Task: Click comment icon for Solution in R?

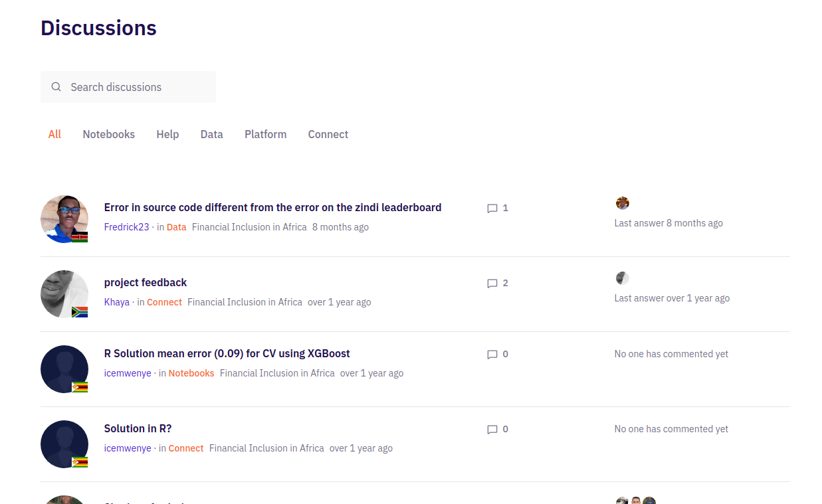Action: [492, 430]
